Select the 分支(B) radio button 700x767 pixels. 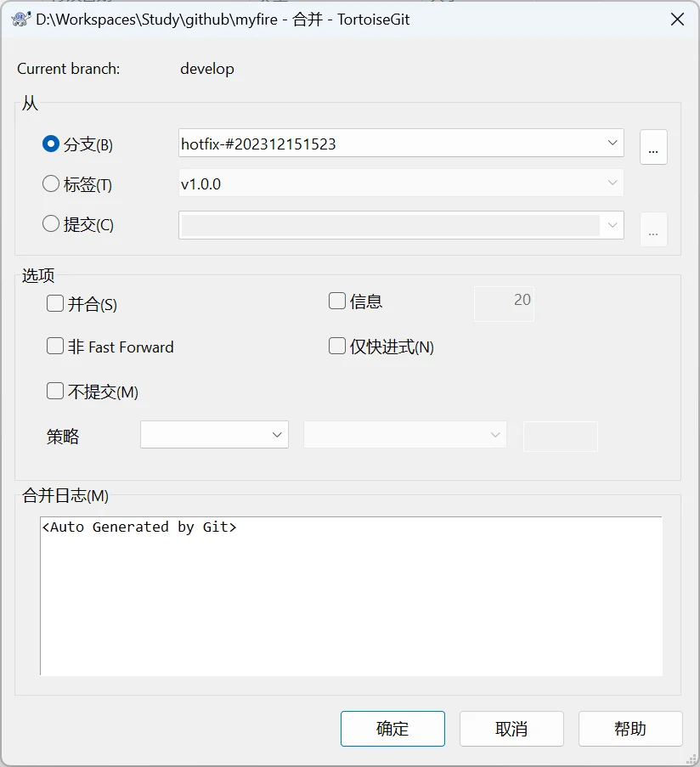[51, 144]
